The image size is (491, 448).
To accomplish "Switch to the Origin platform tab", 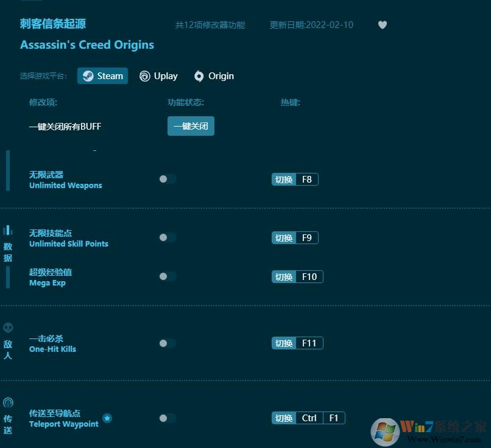I will click(x=214, y=76).
